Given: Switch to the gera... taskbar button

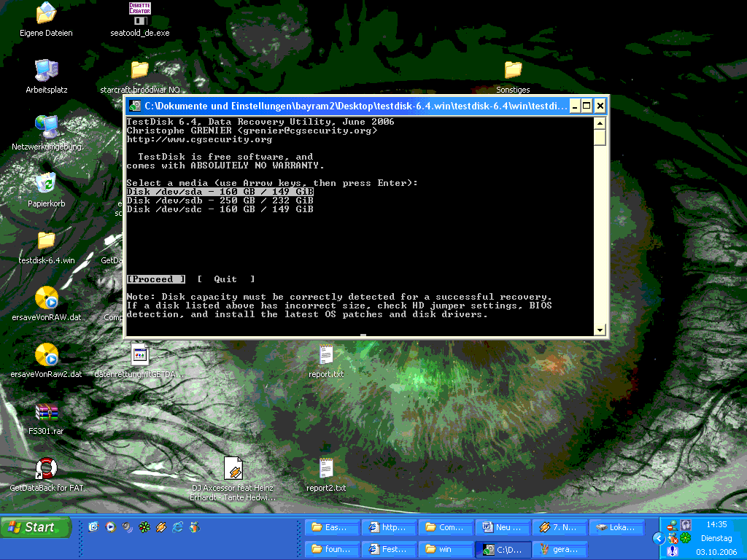Looking at the screenshot, I should pos(560,549).
